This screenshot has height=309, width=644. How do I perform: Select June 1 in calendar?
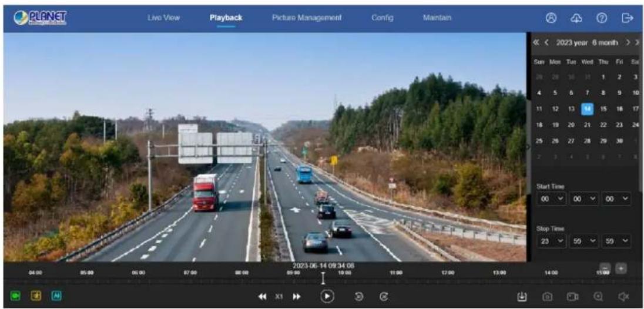[x=603, y=77]
